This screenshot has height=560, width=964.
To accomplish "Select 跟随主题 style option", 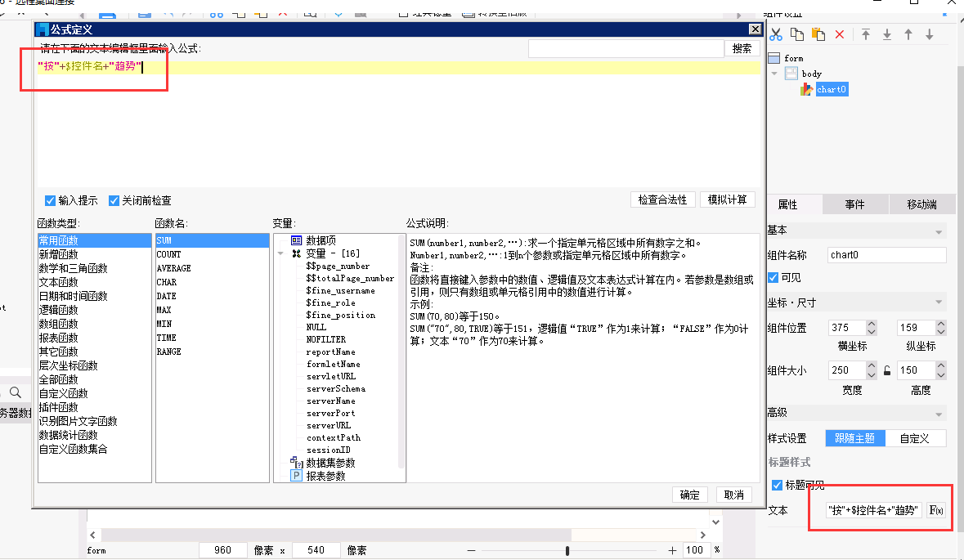I will pyautogui.click(x=855, y=438).
